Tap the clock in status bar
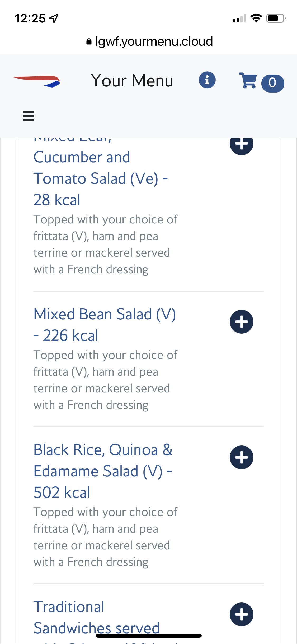 (x=30, y=19)
